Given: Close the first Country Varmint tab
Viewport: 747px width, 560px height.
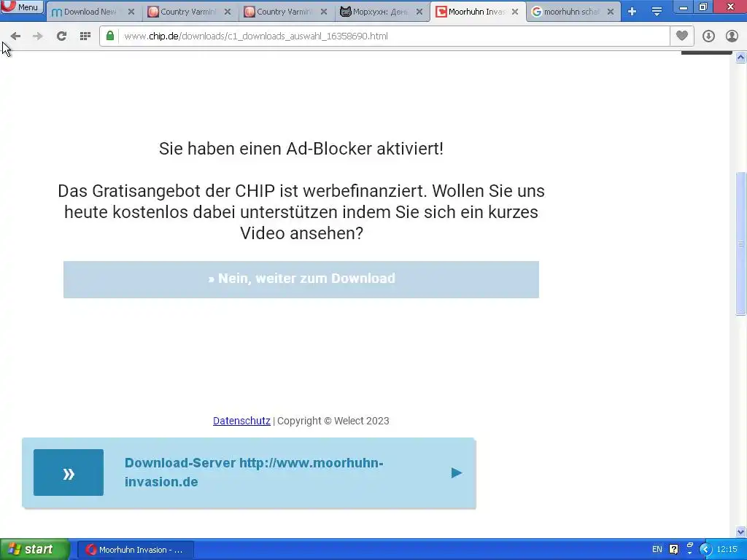Looking at the screenshot, I should (228, 12).
